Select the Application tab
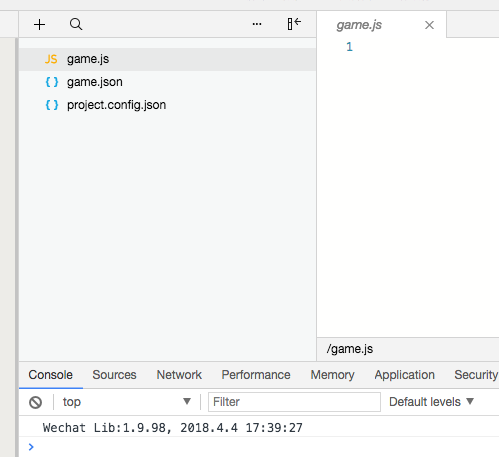This screenshot has width=499, height=457. pos(404,375)
